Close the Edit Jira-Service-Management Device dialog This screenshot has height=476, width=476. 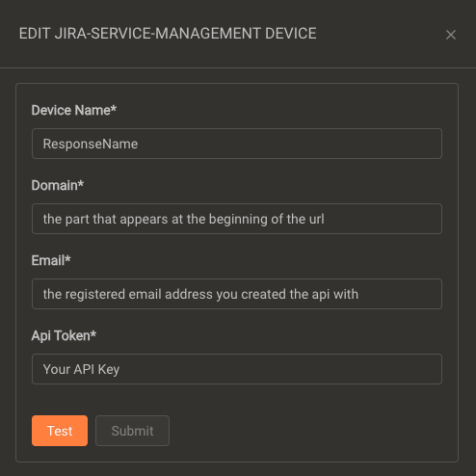pos(451,35)
